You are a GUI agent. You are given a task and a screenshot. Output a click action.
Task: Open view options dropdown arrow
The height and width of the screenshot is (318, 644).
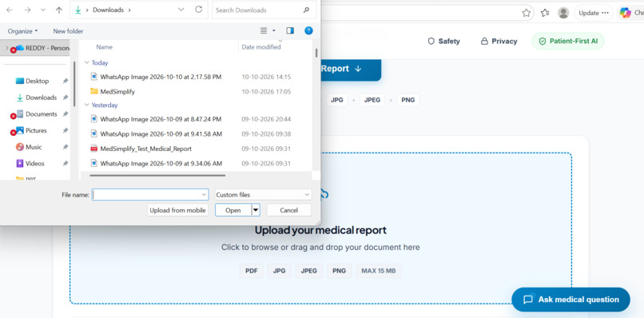click(x=274, y=31)
